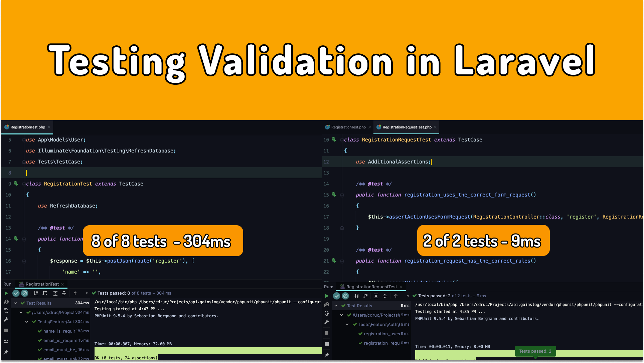
Task: Click 'Tests passed: 2' notification balloon
Action: point(535,351)
